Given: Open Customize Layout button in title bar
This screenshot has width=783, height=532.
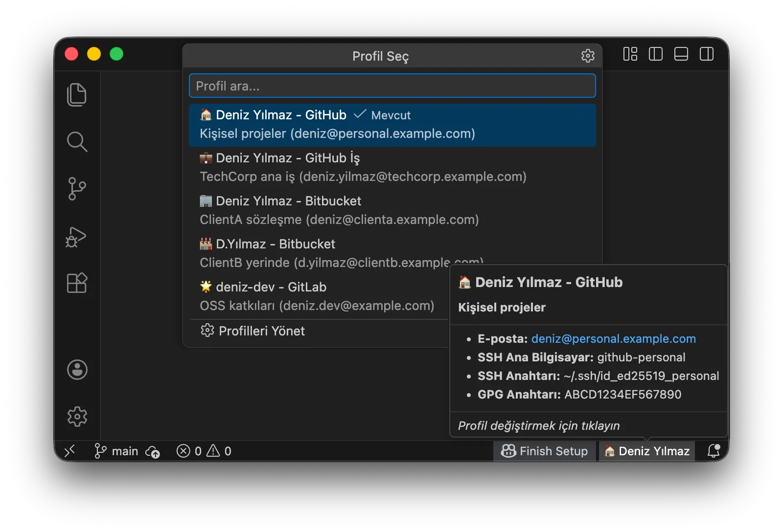Looking at the screenshot, I should (x=630, y=54).
